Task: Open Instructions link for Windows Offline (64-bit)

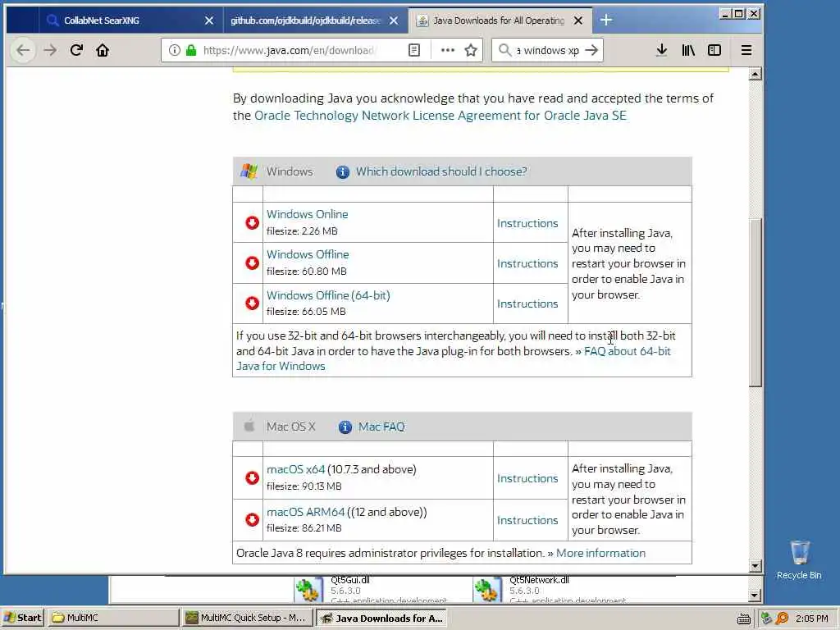Action: [x=527, y=304]
